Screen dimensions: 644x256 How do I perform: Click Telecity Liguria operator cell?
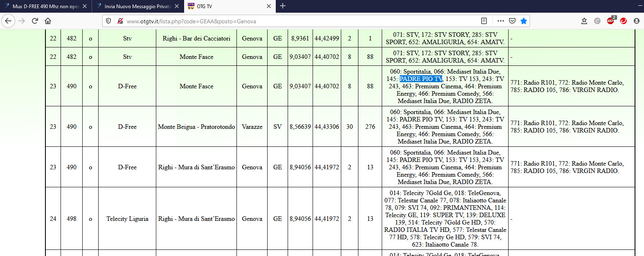[127, 219]
